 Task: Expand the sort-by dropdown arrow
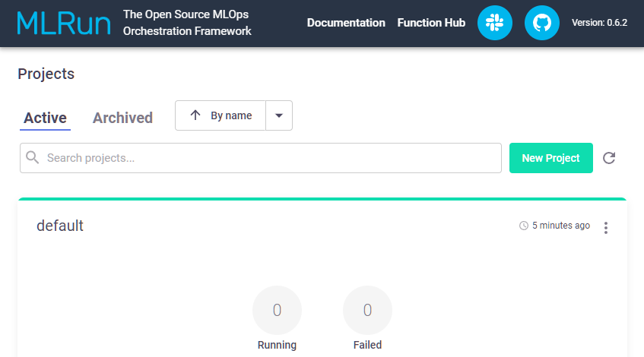(279, 115)
